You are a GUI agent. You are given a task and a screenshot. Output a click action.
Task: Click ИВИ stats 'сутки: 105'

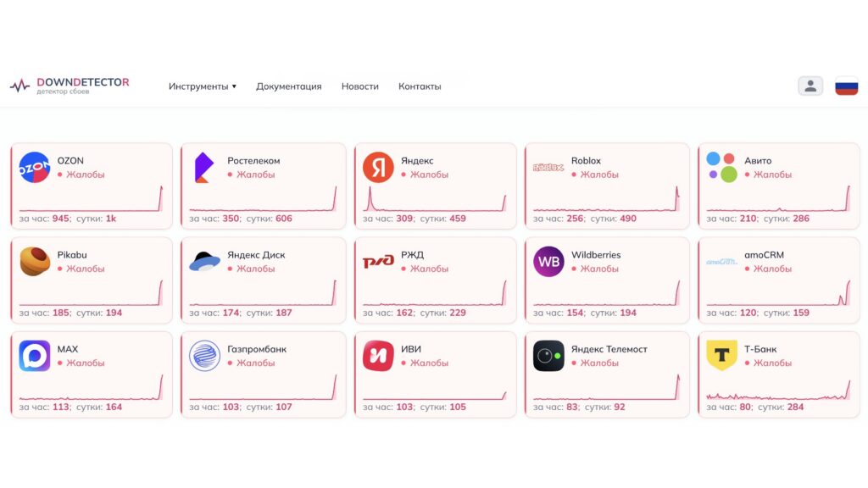coord(442,407)
